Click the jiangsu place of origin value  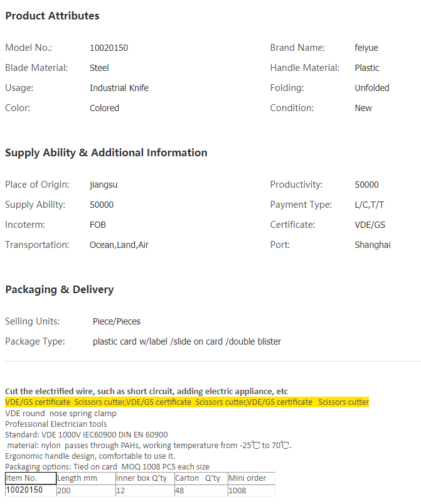[x=104, y=185]
